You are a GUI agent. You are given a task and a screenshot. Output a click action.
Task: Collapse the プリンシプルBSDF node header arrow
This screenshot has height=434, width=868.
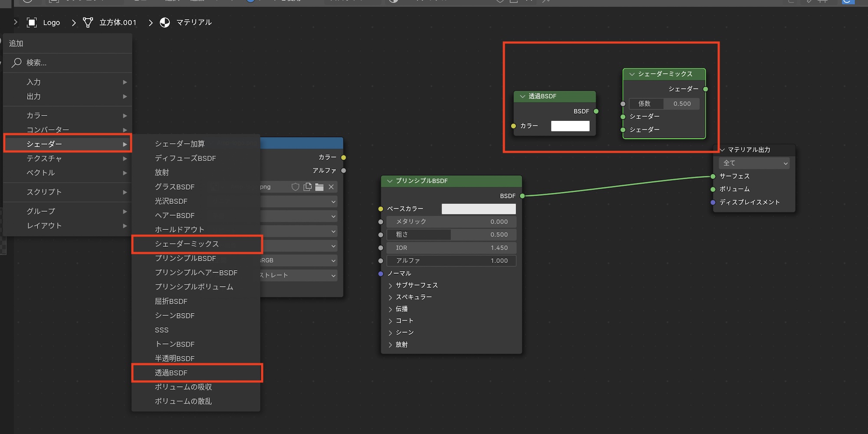389,181
